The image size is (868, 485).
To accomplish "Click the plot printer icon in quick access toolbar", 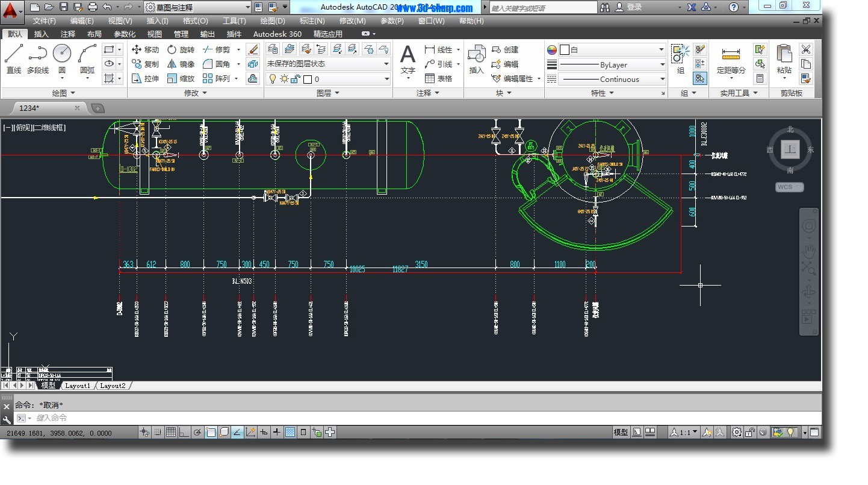I will pyautogui.click(x=93, y=7).
